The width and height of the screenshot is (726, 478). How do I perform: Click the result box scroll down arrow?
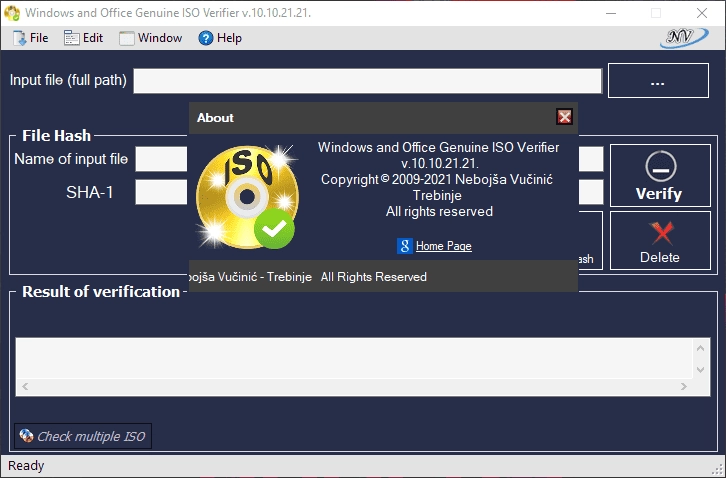(700, 369)
